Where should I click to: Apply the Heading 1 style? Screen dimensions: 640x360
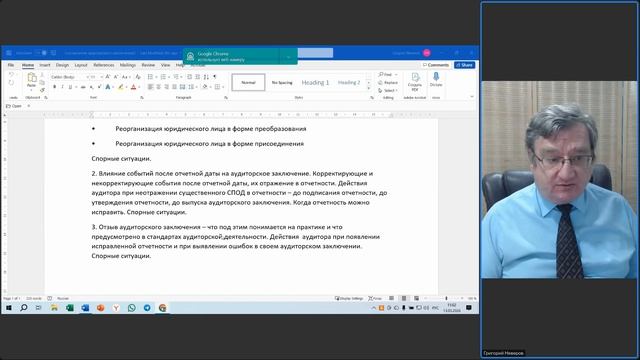[x=315, y=82]
